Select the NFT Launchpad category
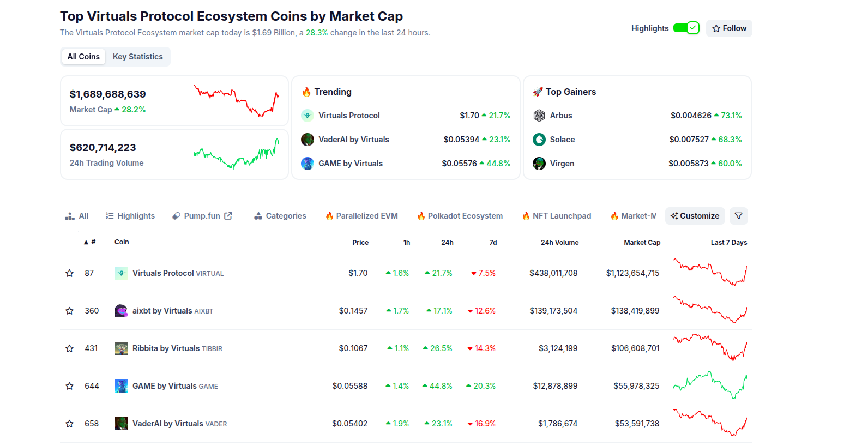The width and height of the screenshot is (868, 446). click(557, 216)
